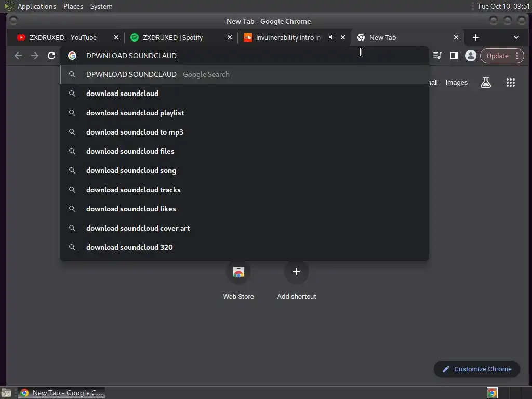Image resolution: width=532 pixels, height=399 pixels.
Task: Go forward using the forward arrow
Action: click(x=35, y=56)
